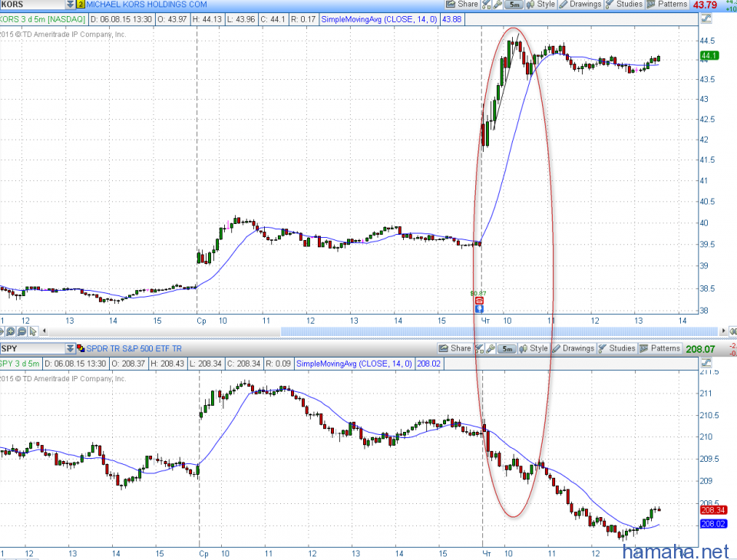Click the KORS close value C: 44.1
Viewport: 737px width, 560px height.
[x=273, y=19]
